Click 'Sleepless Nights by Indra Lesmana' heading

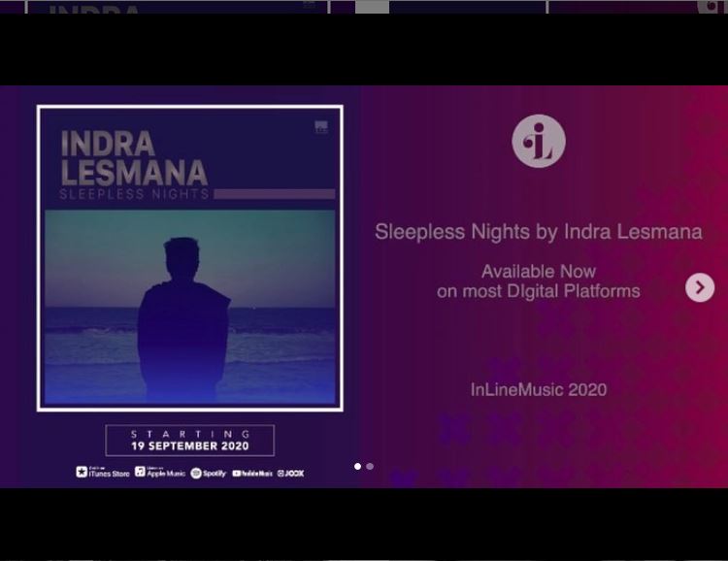coord(539,232)
